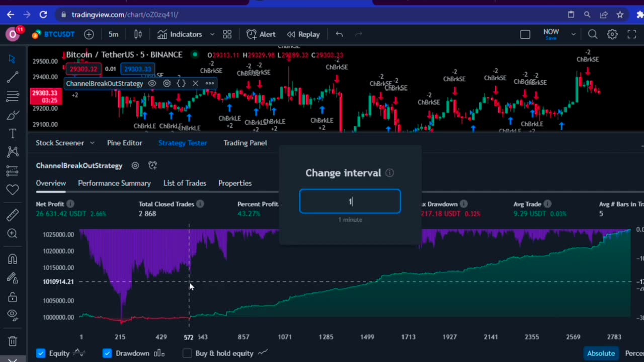The image size is (644, 362).
Task: Select the ruler measure tool
Action: (x=13, y=215)
